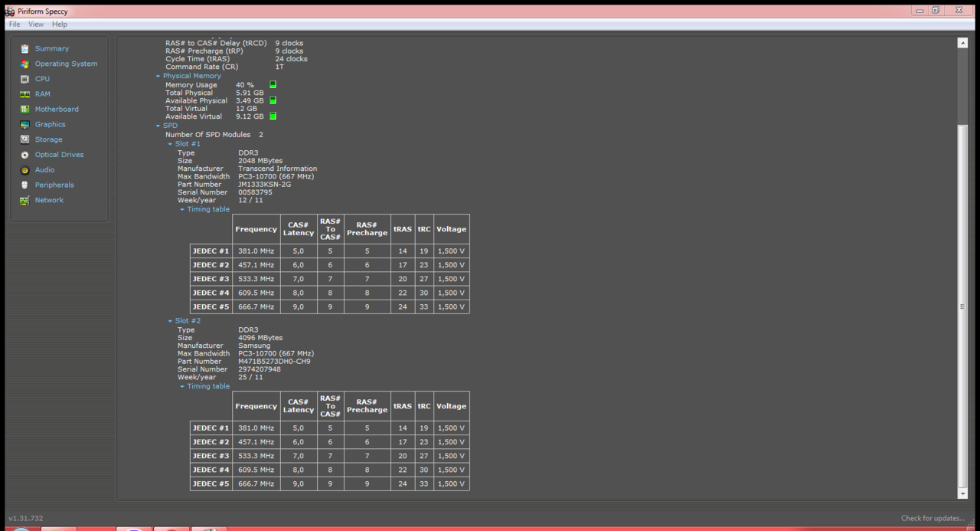Open the Audio section icon

(x=24, y=170)
